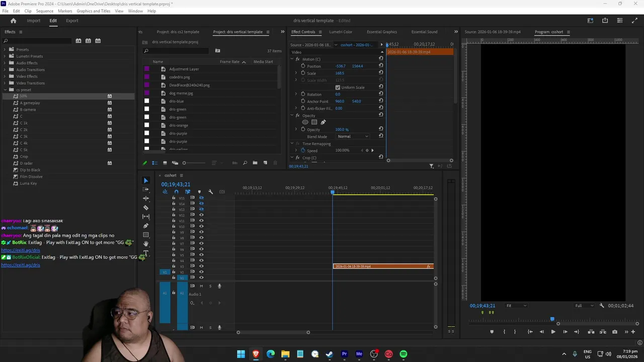Solo audio track A1
This screenshot has width=644, height=362.
tap(210, 286)
